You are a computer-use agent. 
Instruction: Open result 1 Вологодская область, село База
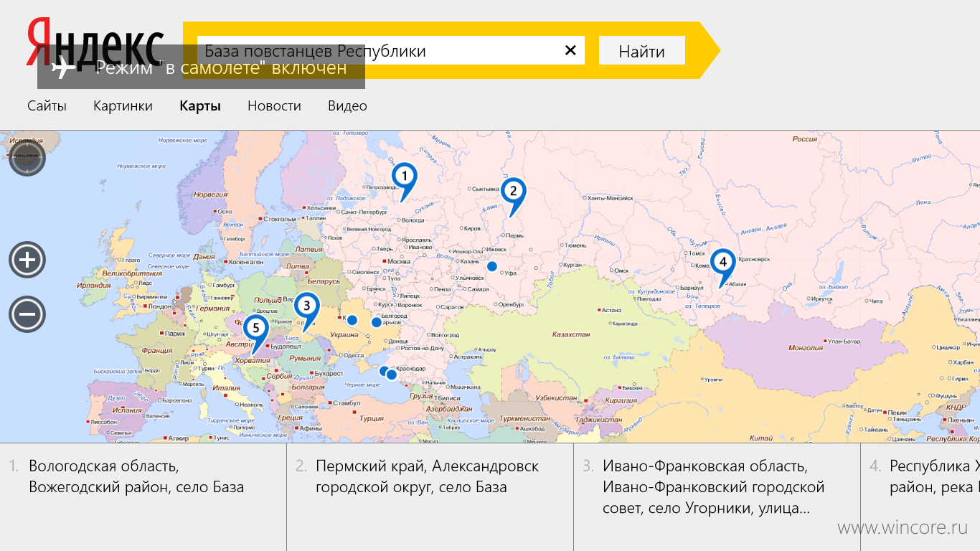pyautogui.click(x=143, y=497)
